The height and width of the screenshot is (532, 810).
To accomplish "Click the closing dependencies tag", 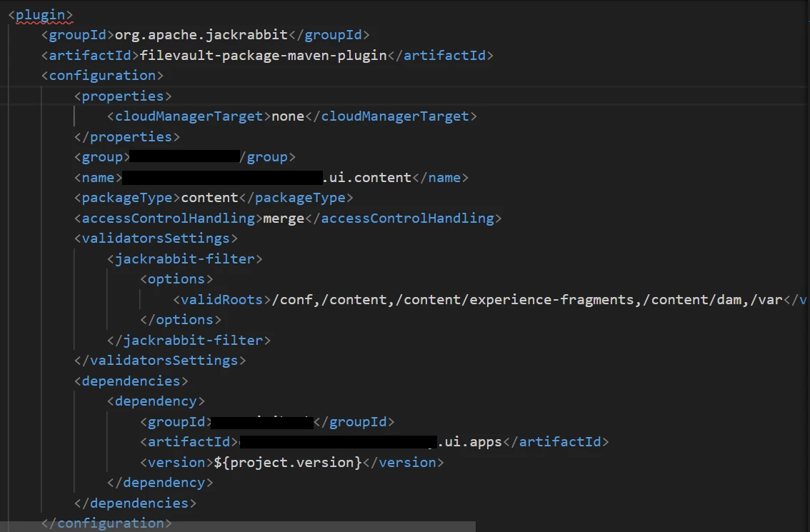I will coord(135,503).
